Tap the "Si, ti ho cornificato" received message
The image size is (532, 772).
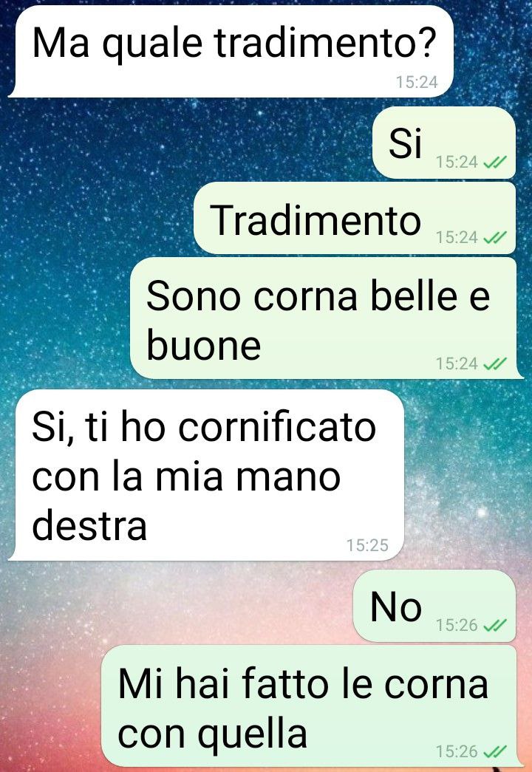pyautogui.click(x=207, y=474)
